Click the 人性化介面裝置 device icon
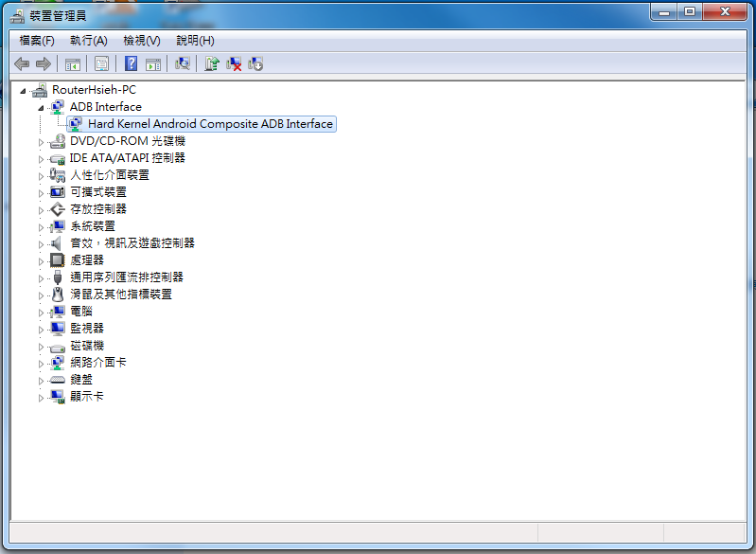Viewport: 756px width, 554px height. tap(58, 175)
